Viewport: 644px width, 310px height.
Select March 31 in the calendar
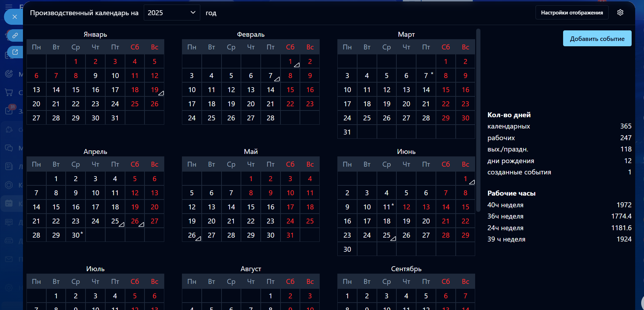tap(347, 132)
